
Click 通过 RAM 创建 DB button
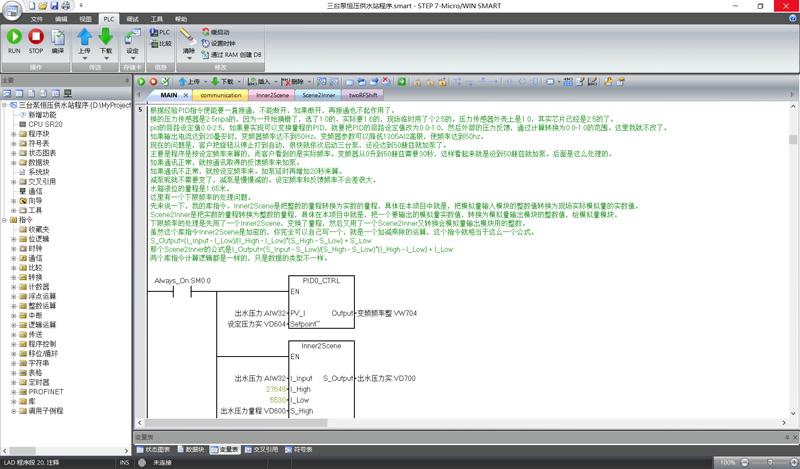point(231,55)
